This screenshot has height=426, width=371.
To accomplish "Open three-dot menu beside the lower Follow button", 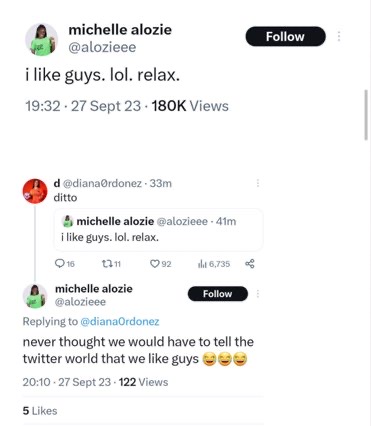I will pyautogui.click(x=258, y=294).
